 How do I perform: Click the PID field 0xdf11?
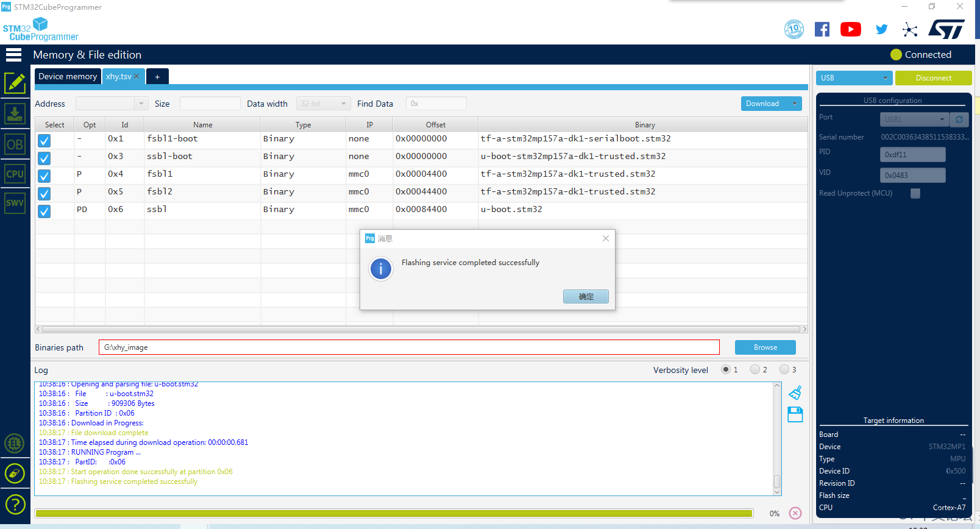coord(912,155)
